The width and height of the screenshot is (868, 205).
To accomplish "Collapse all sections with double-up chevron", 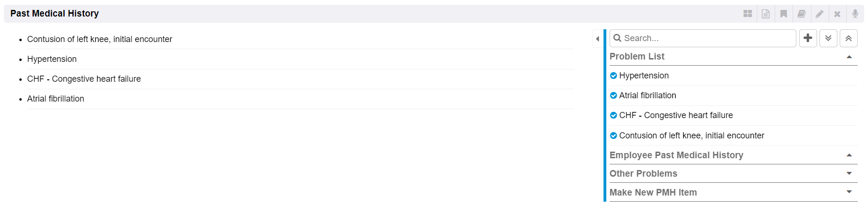I will tap(849, 38).
